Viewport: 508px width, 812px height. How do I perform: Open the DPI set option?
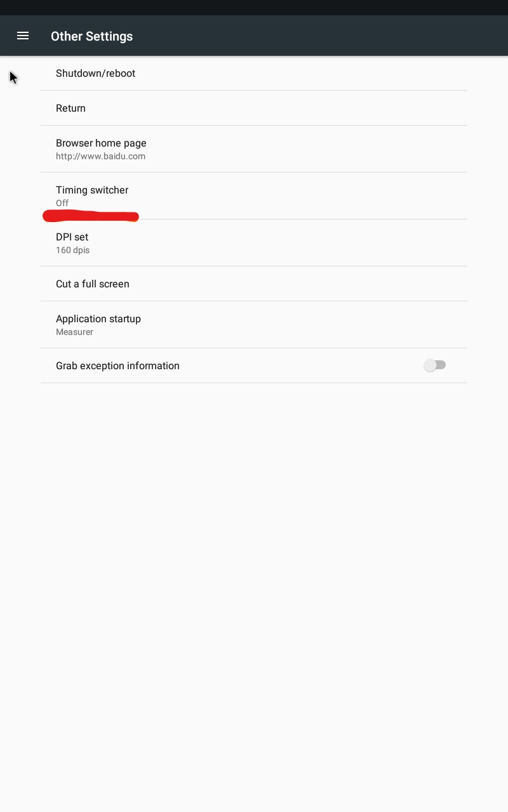coord(254,243)
